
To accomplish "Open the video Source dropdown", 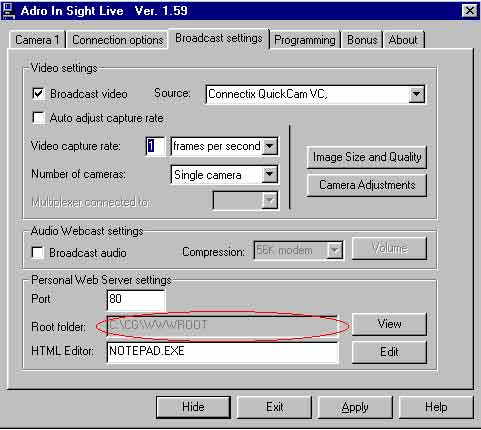I will click(x=416, y=94).
